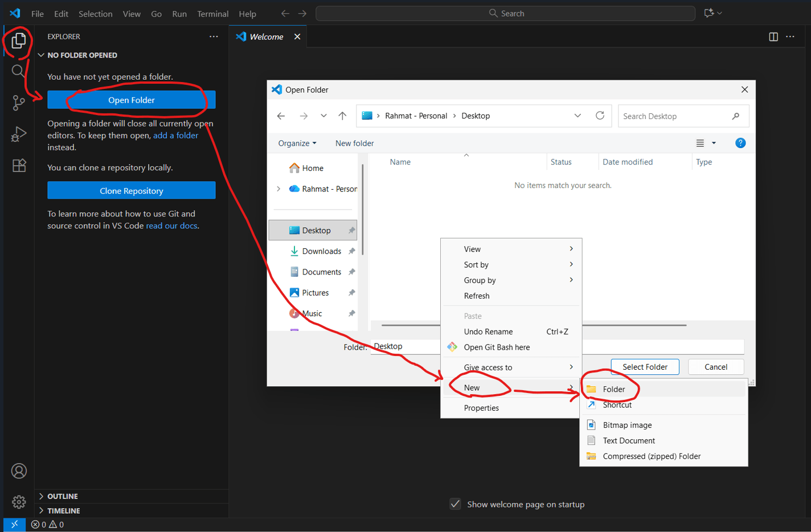811x532 pixels.
Task: Toggle 'Show welcome page on startup'
Action: coord(455,504)
